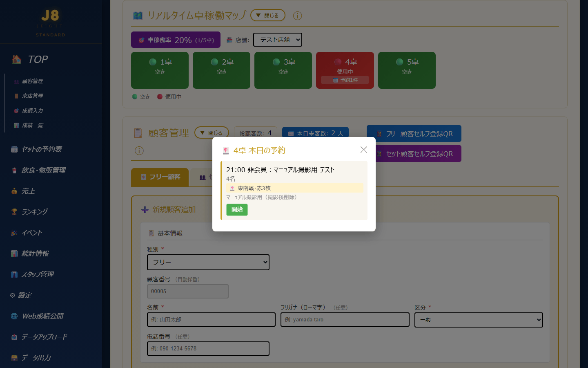Select the 2卓 table card
The image size is (588, 368).
pyautogui.click(x=221, y=70)
